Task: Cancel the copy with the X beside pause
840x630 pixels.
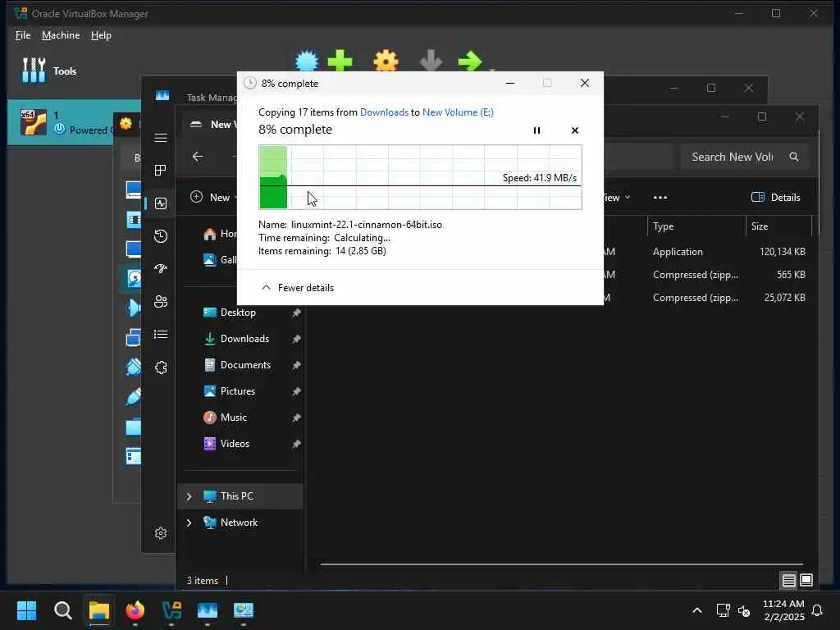Action: tap(575, 130)
